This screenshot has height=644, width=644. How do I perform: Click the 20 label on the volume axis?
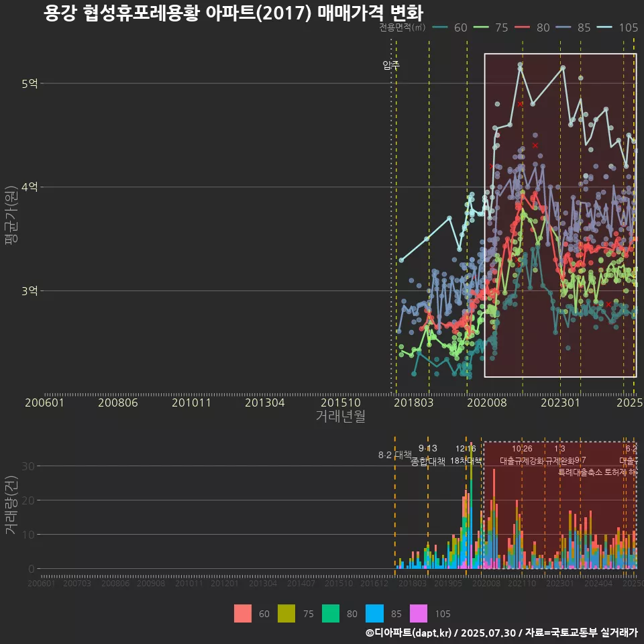tap(28, 500)
